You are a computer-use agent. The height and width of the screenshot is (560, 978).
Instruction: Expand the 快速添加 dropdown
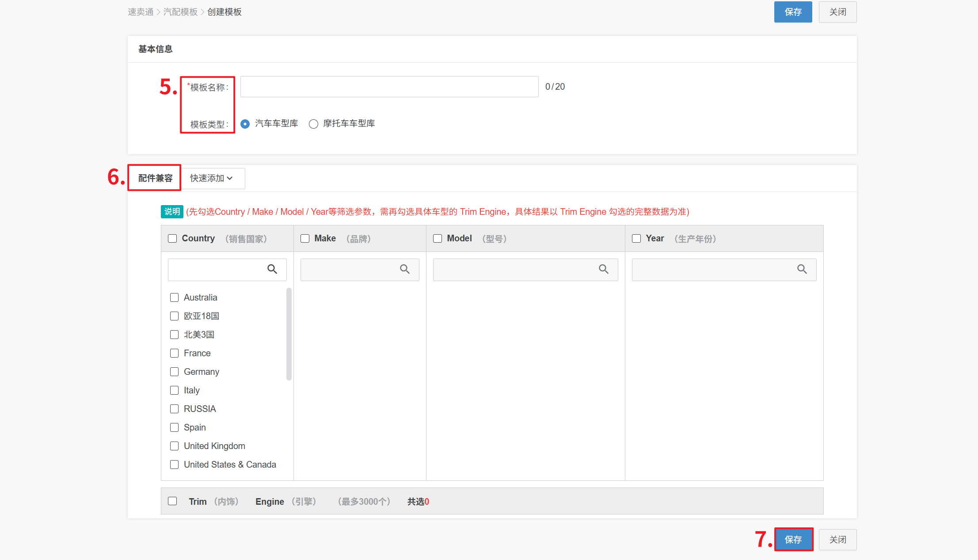(212, 178)
